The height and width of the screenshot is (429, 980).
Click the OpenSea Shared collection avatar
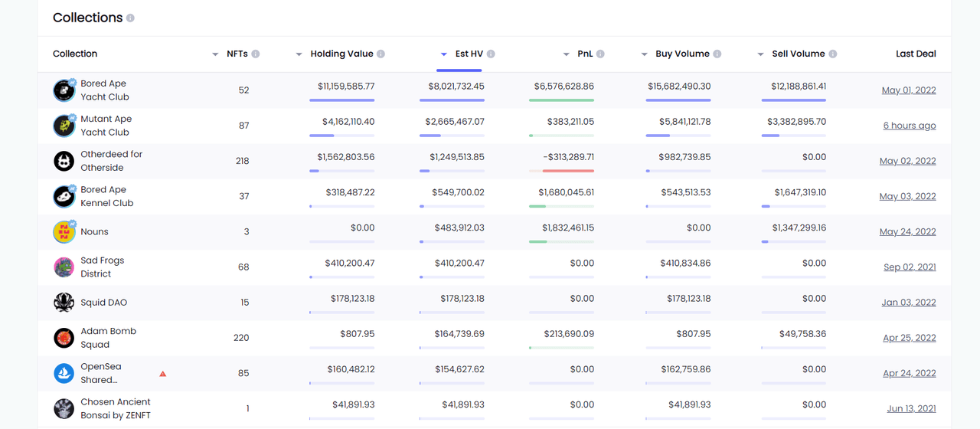coord(64,373)
